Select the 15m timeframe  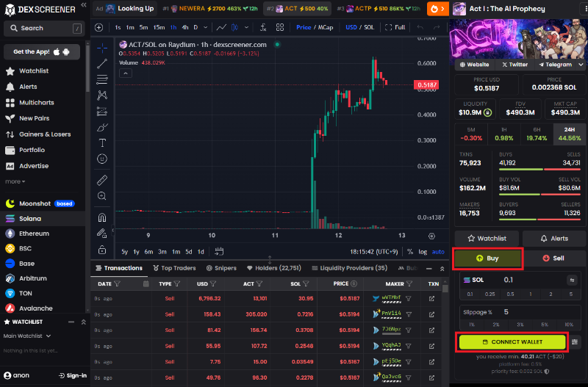point(159,27)
